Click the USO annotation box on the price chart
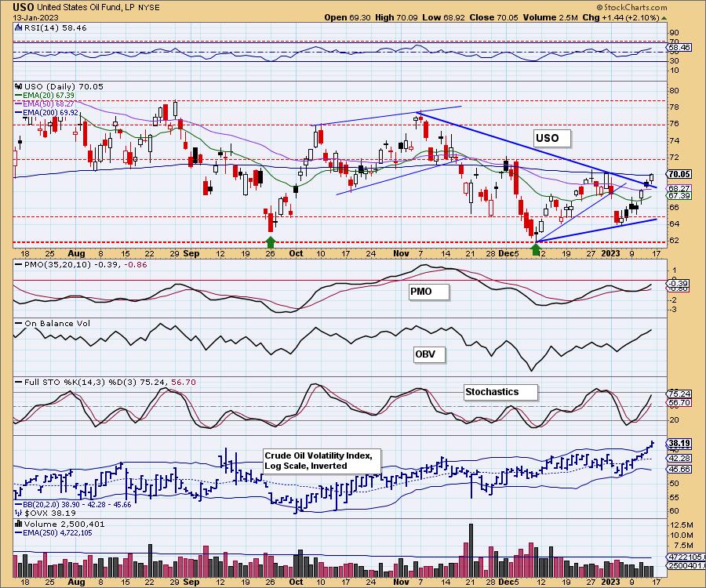Screen dimensions: 706x588 pos(551,138)
